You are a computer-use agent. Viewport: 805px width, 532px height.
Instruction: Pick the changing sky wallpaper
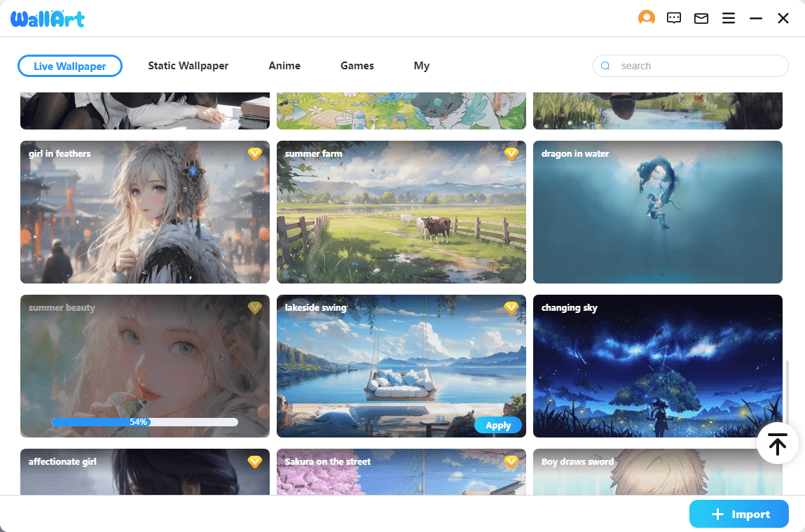658,366
